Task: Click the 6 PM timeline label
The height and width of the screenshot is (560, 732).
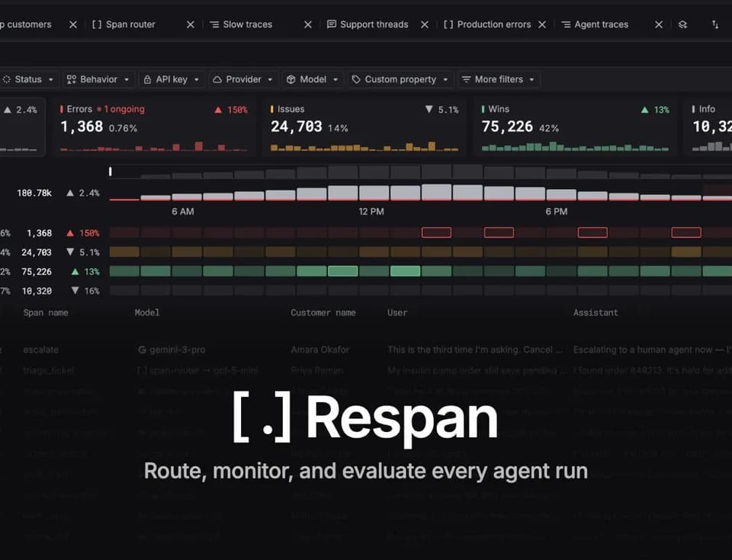Action: [x=557, y=211]
